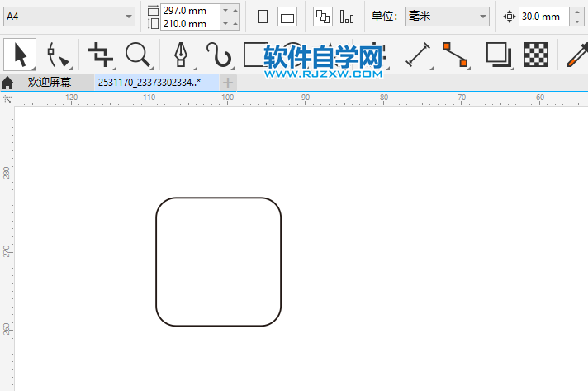Apply layout to current page only
The width and height of the screenshot is (588, 391).
[347, 17]
